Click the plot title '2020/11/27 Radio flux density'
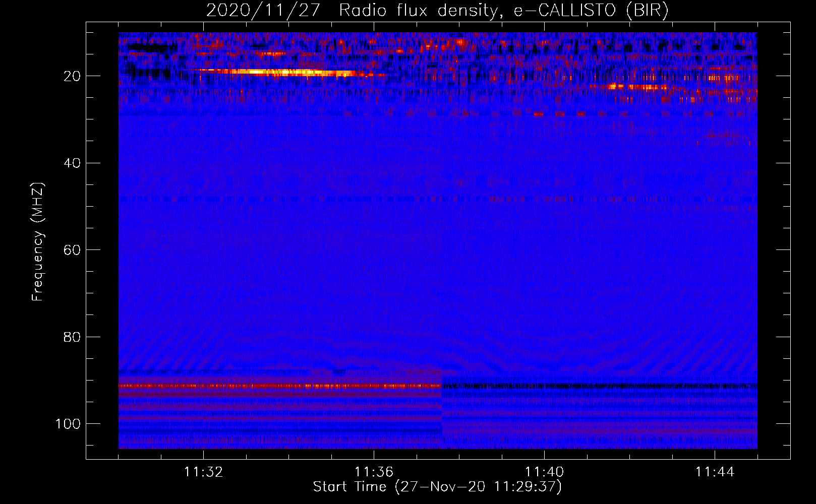816x504 pixels. [x=437, y=11]
